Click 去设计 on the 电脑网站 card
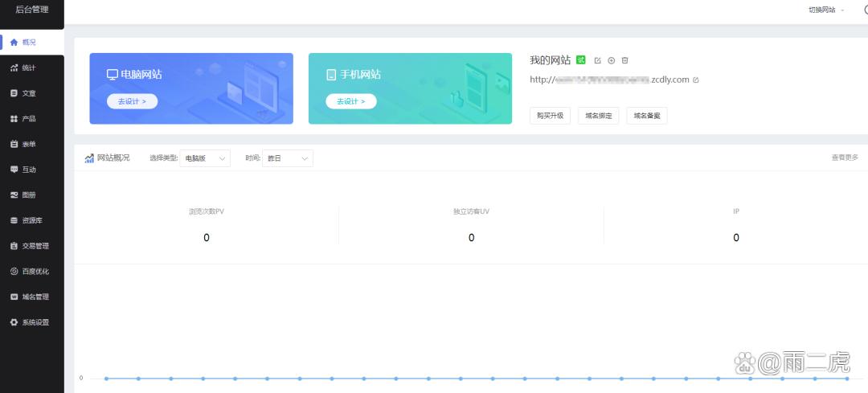This screenshot has width=868, height=393. (x=132, y=101)
